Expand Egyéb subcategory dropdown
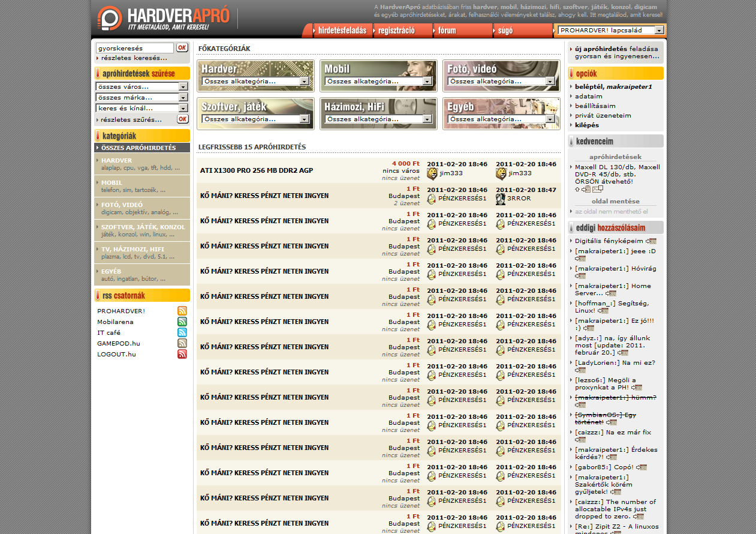This screenshot has width=756, height=534. pyautogui.click(x=502, y=119)
